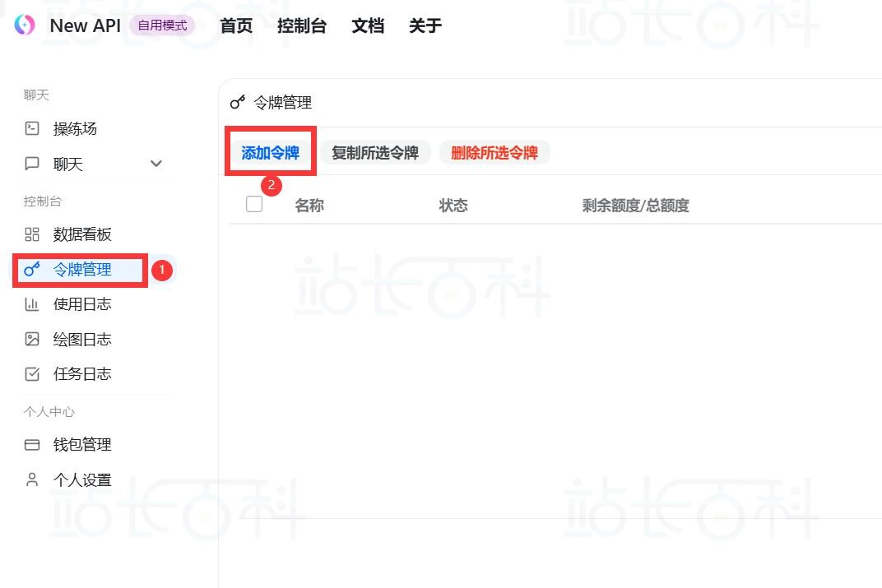Click the 添加令牌 button

271,152
